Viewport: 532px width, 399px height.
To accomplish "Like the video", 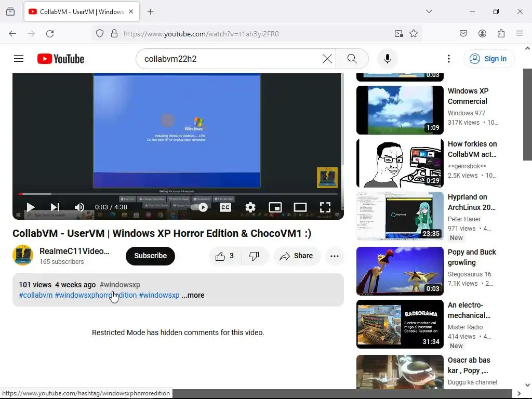I will [x=224, y=256].
